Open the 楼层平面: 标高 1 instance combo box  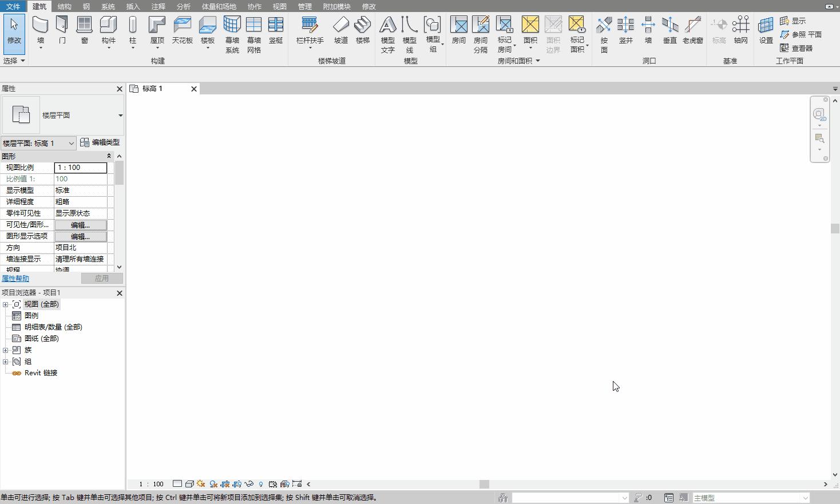(x=38, y=143)
